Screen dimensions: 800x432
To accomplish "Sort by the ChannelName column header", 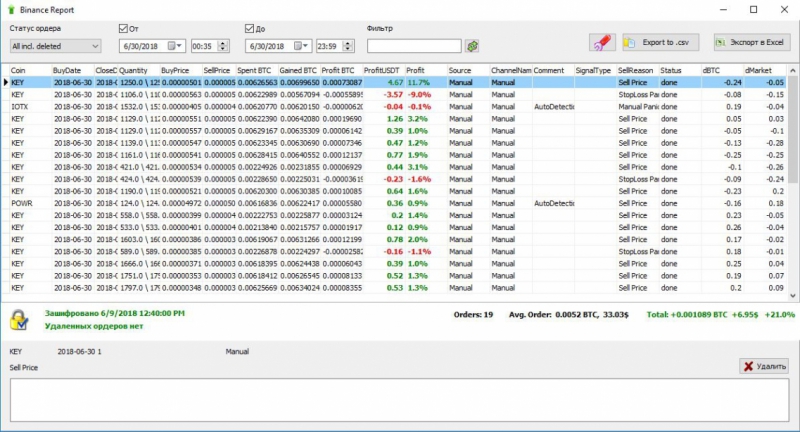I will 511,70.
